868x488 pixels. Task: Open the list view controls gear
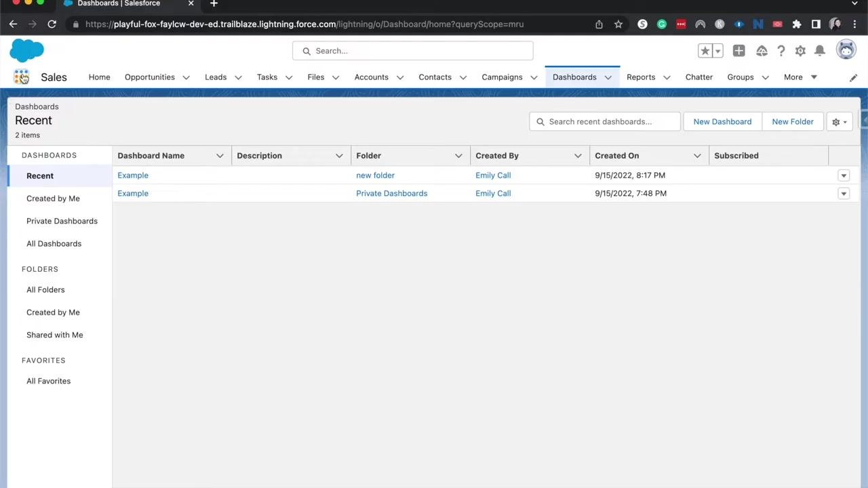click(x=840, y=122)
